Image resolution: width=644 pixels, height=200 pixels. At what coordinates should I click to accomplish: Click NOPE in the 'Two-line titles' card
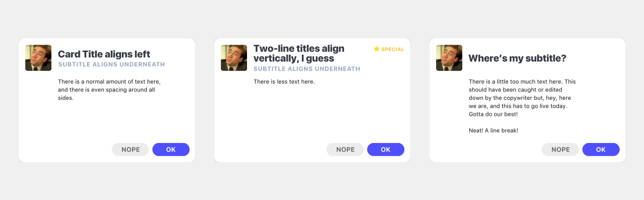point(345,149)
